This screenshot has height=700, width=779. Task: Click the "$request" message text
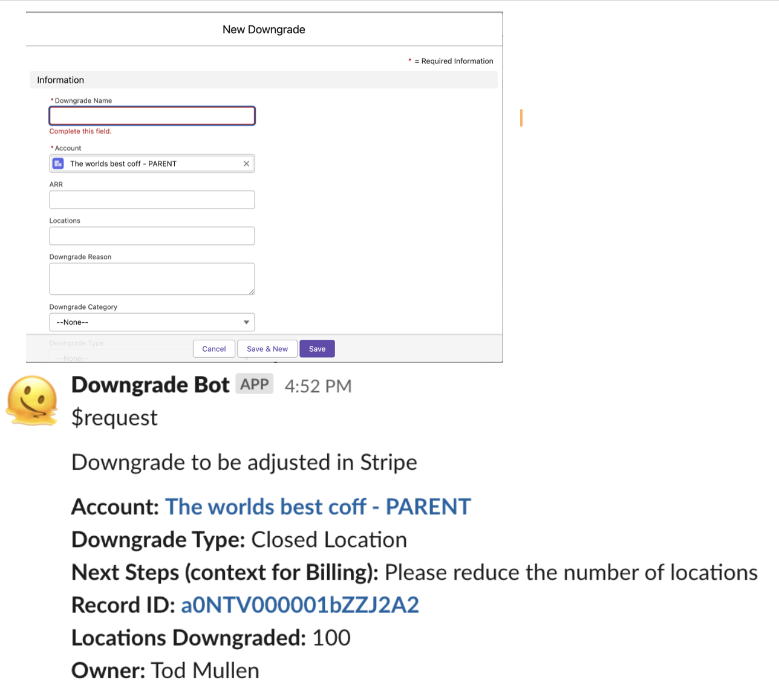(x=114, y=418)
